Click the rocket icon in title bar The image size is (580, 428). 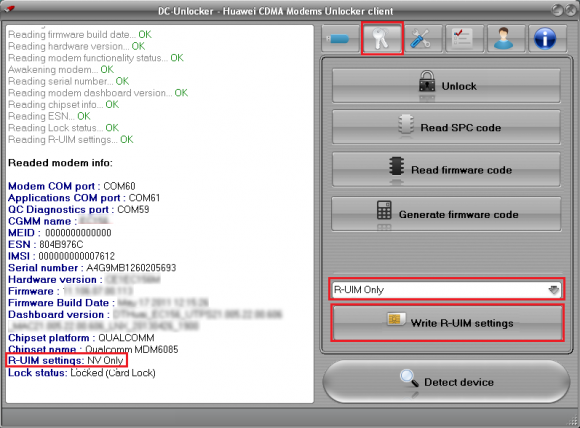pyautogui.click(x=8, y=9)
